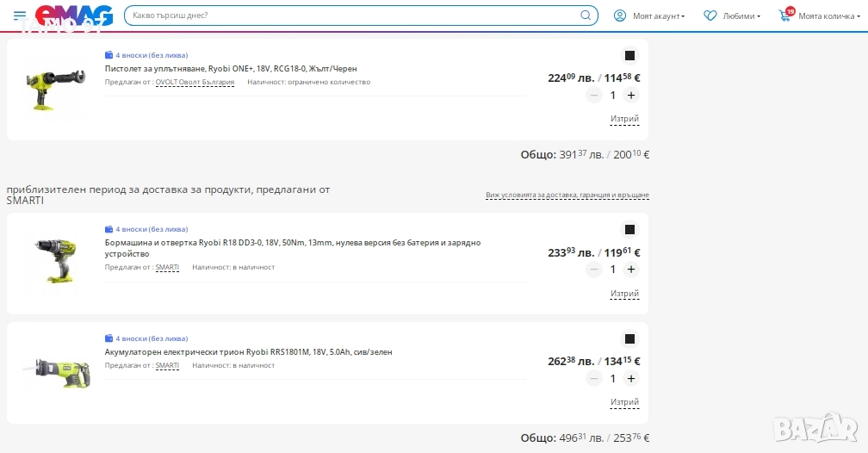868x453 pixels.
Task: Increase quantity of Ryobi caulking gun
Action: coord(631,95)
